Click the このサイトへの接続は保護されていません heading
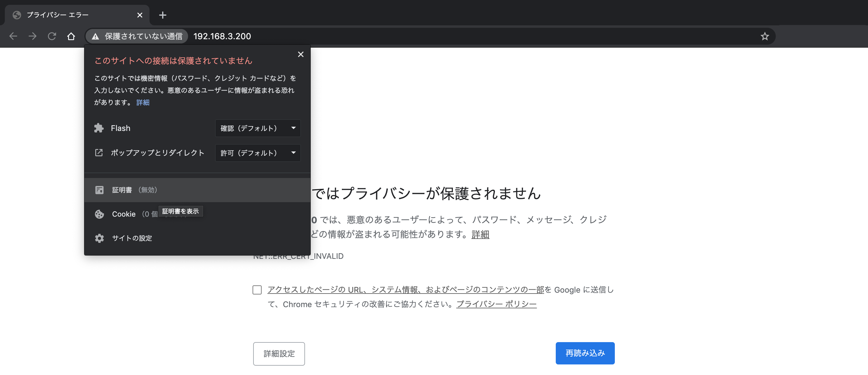868x375 pixels. pyautogui.click(x=174, y=61)
